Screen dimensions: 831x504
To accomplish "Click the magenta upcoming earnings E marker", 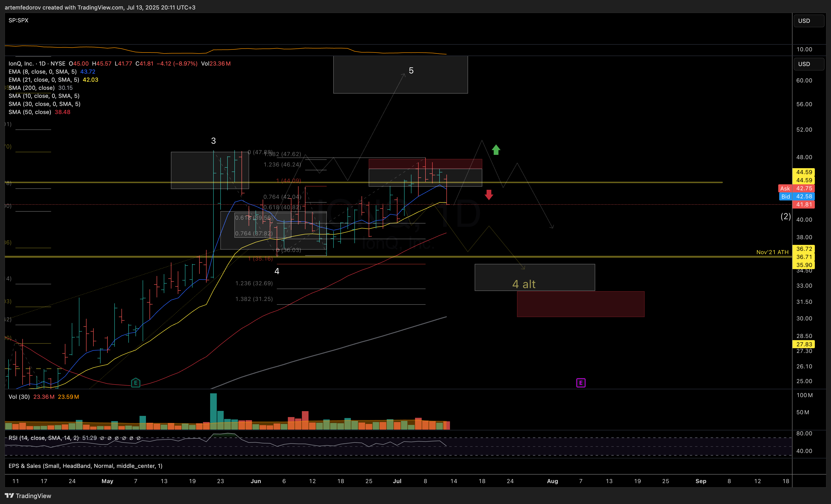I will (x=581, y=383).
